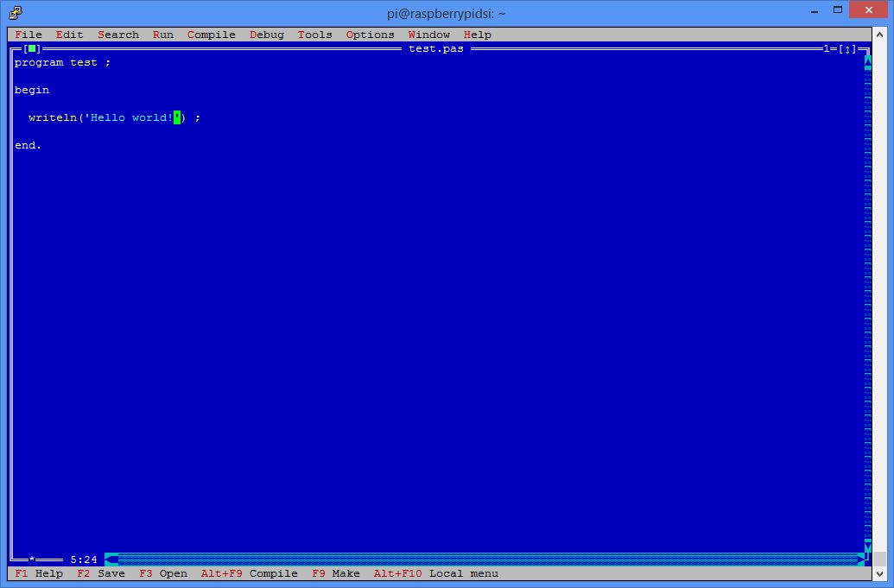Open the Compile menu

pyautogui.click(x=211, y=35)
